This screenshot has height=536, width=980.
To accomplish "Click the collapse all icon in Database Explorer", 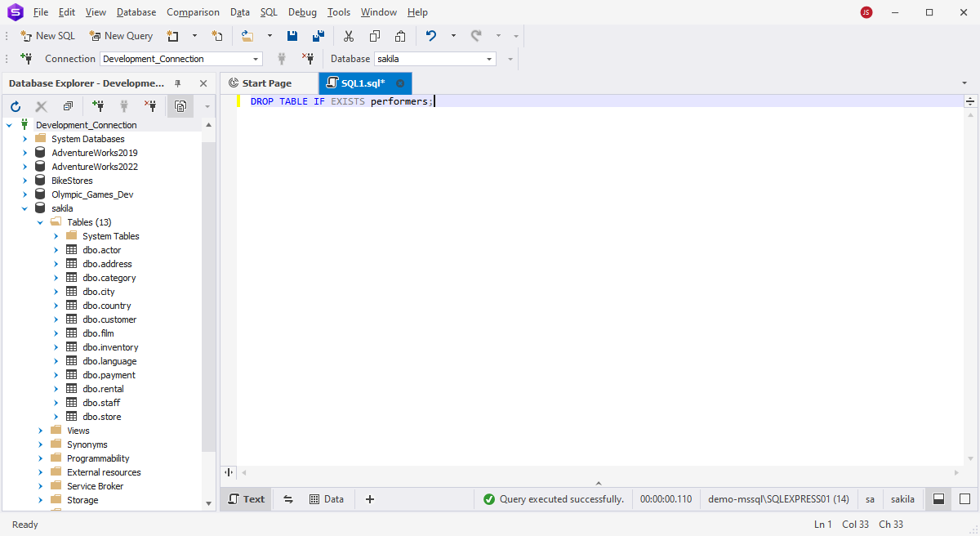I will pyautogui.click(x=68, y=106).
